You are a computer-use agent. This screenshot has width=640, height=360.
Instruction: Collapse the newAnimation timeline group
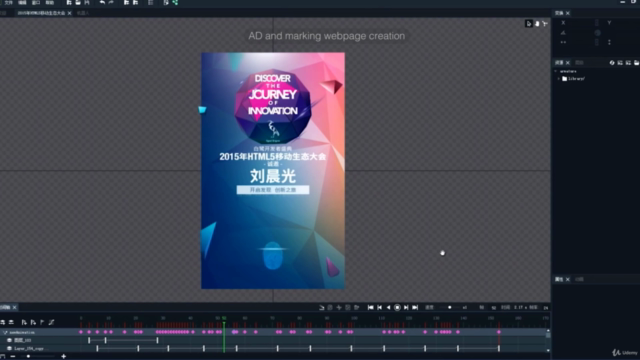[x=4, y=333]
